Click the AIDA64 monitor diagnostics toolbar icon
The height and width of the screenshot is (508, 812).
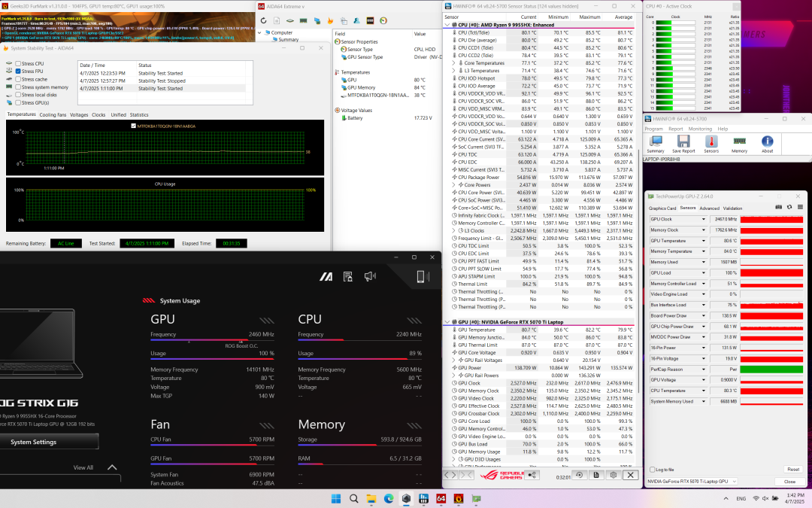click(317, 21)
